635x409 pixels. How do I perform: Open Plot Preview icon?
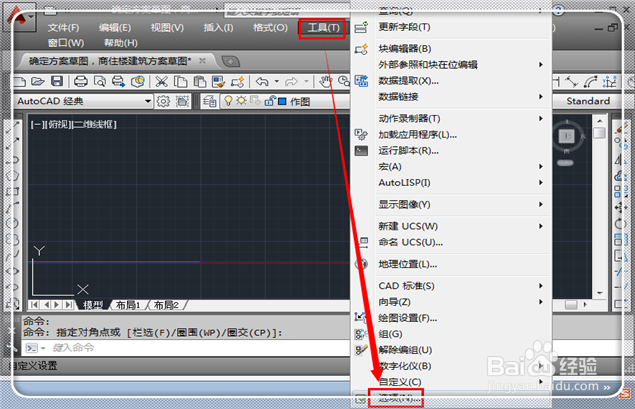point(100,81)
